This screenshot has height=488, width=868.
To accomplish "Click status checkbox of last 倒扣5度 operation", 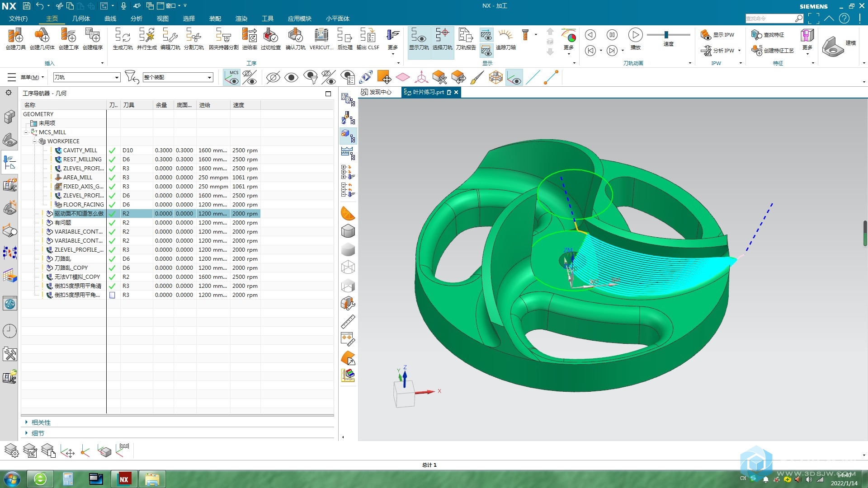I will pos(112,295).
